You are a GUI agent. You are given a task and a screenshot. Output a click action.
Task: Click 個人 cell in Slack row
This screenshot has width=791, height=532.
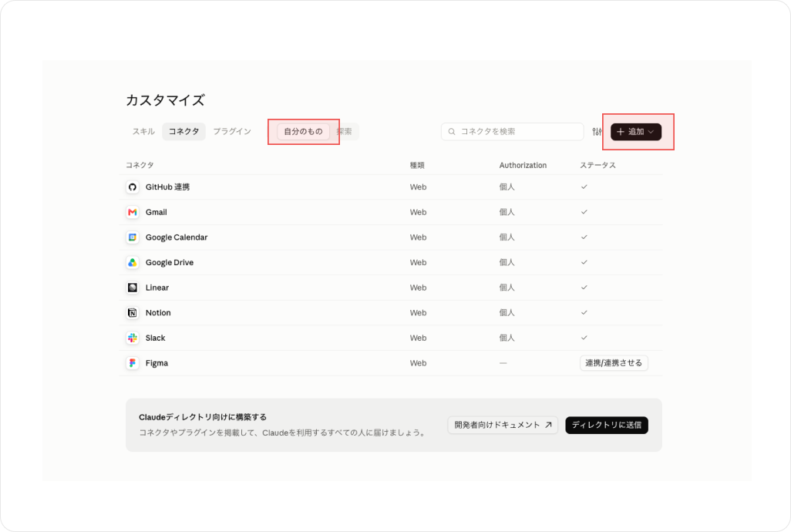click(x=507, y=338)
